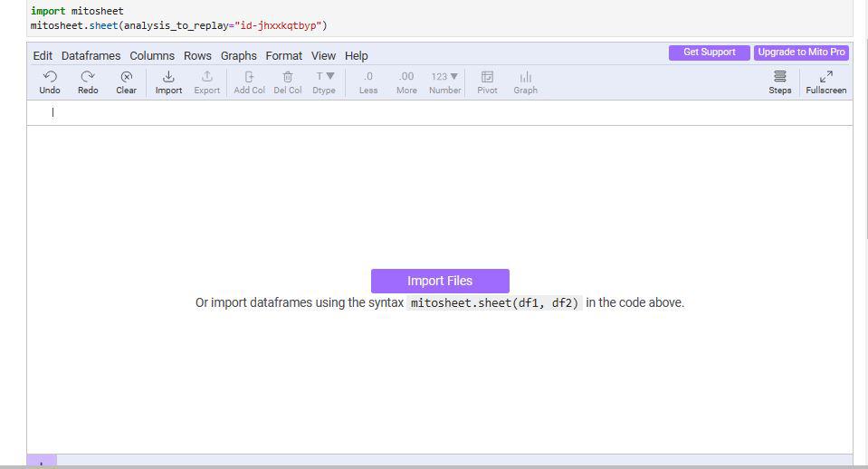This screenshot has width=868, height=469.
Task: Open the Edit menu
Action: pyautogui.click(x=43, y=56)
